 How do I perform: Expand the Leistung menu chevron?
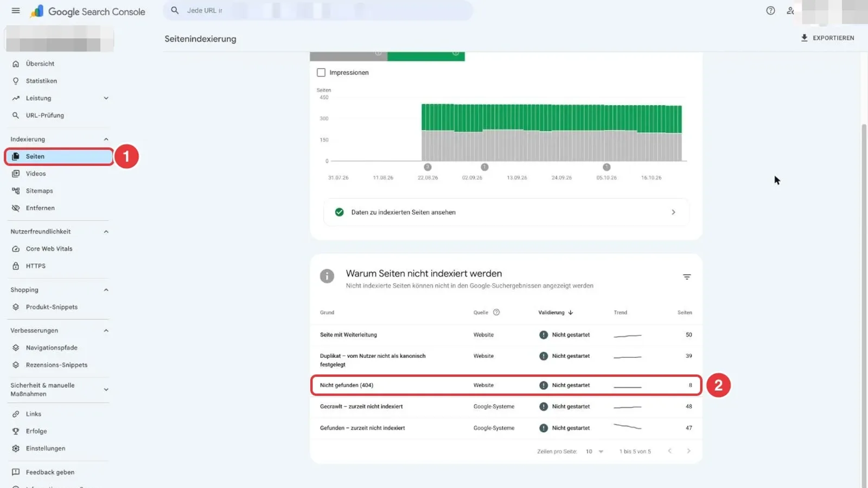106,98
